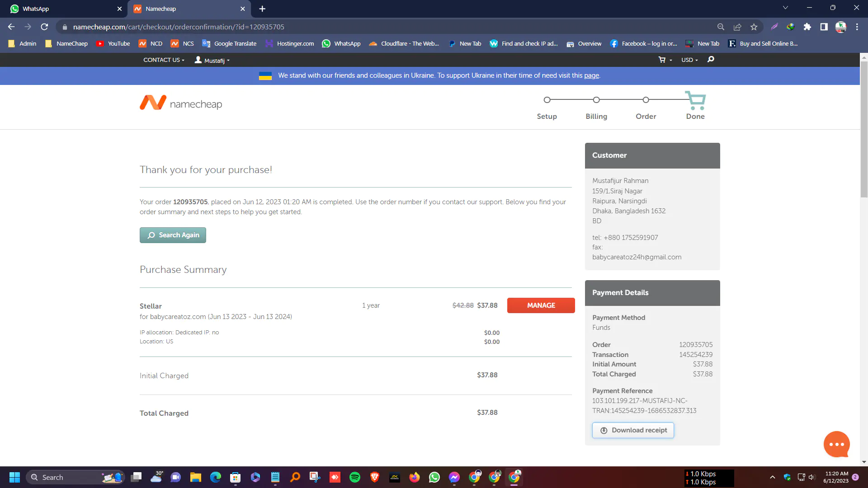868x488 pixels.
Task: Launch Spotify from the taskbar
Action: pos(355,477)
